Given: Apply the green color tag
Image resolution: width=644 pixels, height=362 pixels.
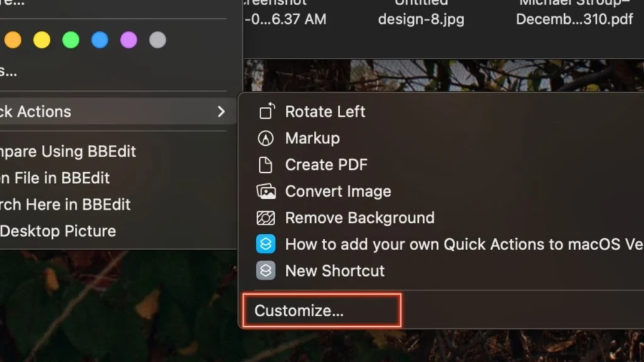Looking at the screenshot, I should tap(70, 40).
